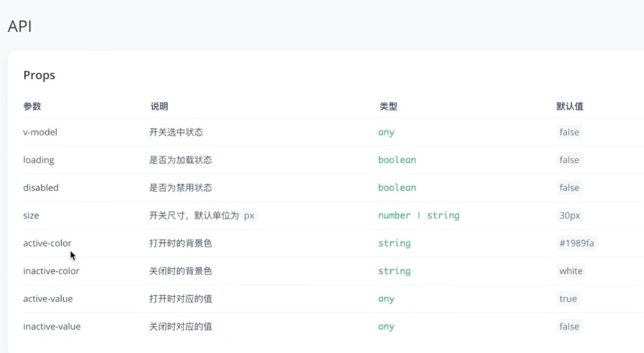Click description 关闭时的背景色

180,271
